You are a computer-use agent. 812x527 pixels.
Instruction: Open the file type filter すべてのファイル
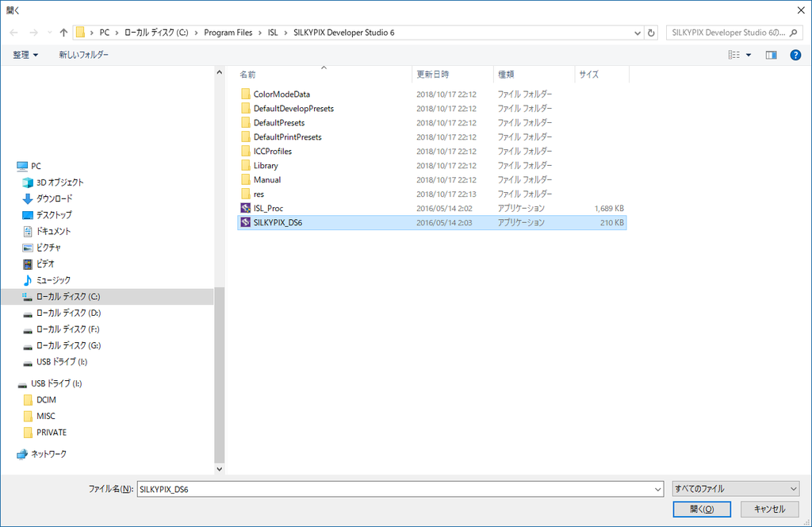coord(736,489)
